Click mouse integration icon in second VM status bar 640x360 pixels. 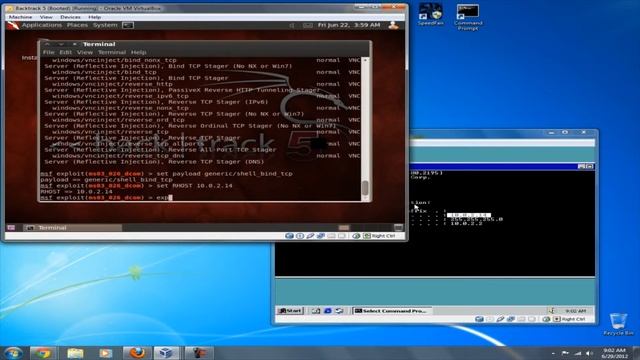point(546,319)
